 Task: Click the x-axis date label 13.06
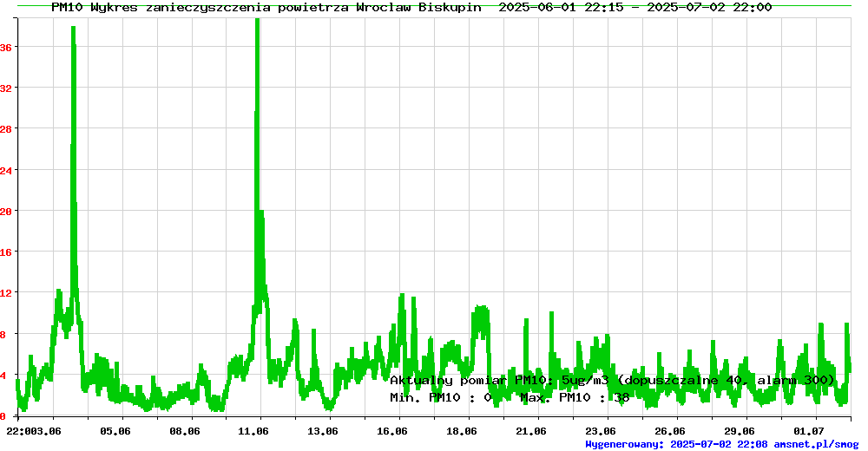tap(323, 431)
